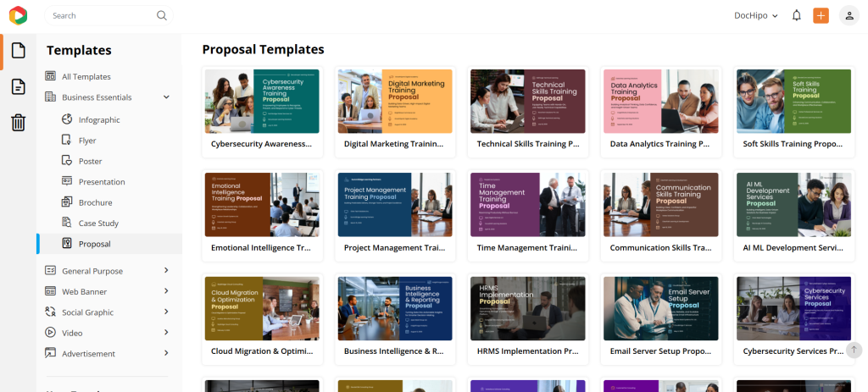Viewport: 868px width, 392px height.
Task: Open Soft Skills Training Proposal thumbnail
Action: pos(793,102)
